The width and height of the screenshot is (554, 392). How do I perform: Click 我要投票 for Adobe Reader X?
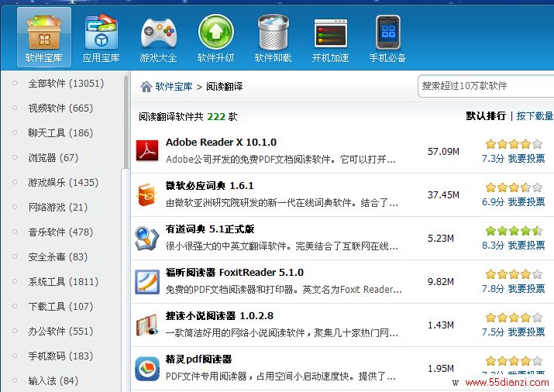[x=526, y=159]
